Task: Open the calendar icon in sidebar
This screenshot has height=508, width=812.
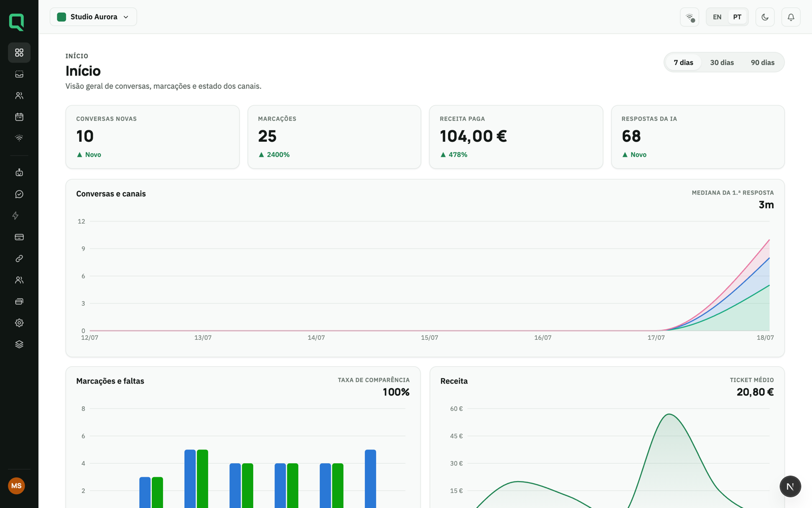Action: click(19, 117)
